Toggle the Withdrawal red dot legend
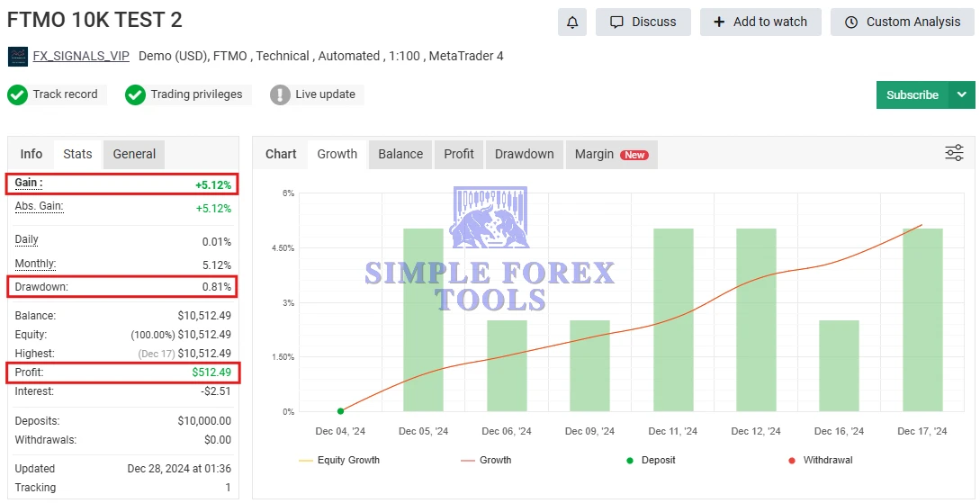 (792, 461)
